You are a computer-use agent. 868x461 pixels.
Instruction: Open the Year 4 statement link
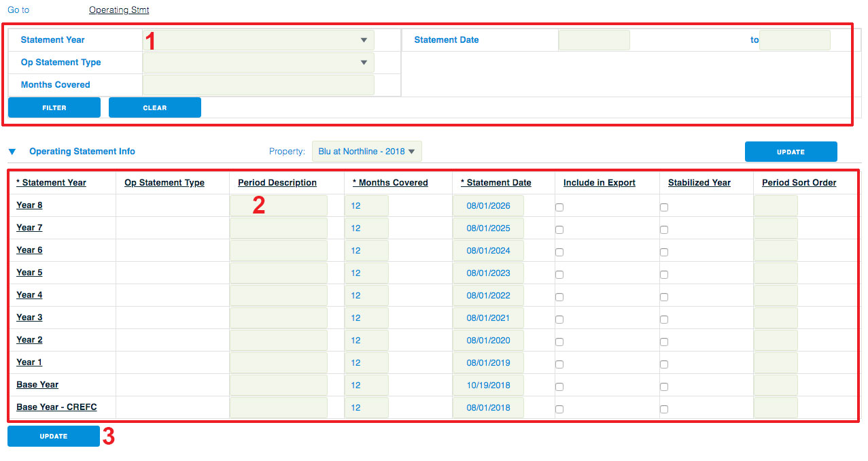[x=30, y=295]
